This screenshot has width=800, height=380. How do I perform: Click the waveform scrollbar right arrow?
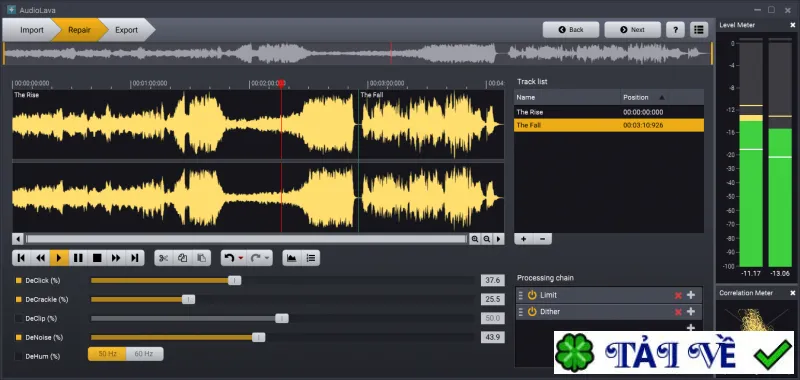coord(498,239)
